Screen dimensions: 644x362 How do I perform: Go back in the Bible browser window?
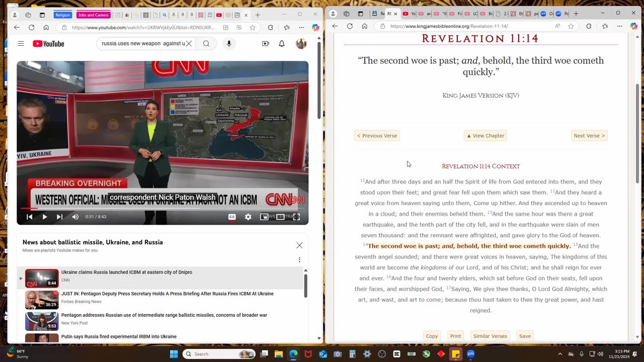[x=335, y=26]
